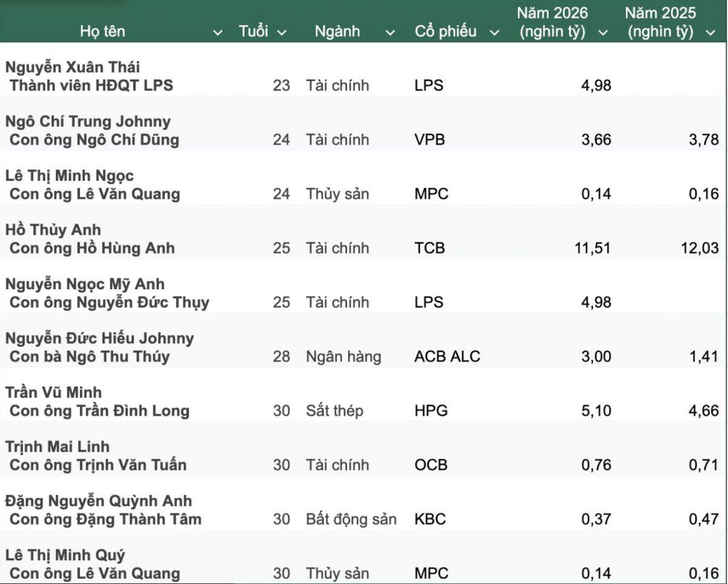
Task: Select the name Lê Thị Minh Quý
Action: click(x=66, y=555)
